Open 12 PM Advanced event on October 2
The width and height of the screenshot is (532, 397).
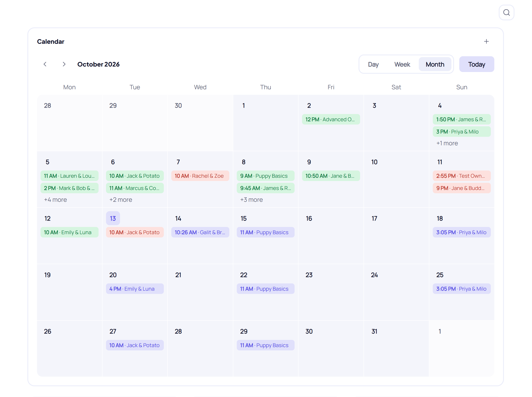click(331, 119)
